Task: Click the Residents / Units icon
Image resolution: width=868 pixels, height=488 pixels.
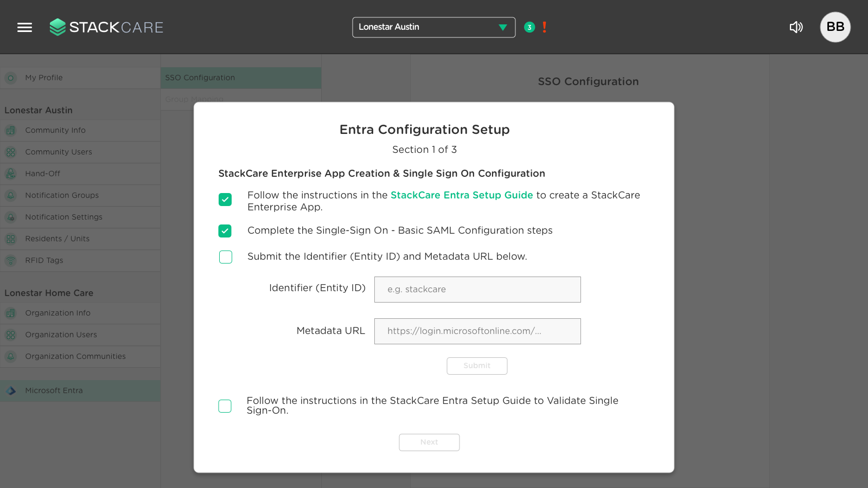Action: [x=11, y=239]
